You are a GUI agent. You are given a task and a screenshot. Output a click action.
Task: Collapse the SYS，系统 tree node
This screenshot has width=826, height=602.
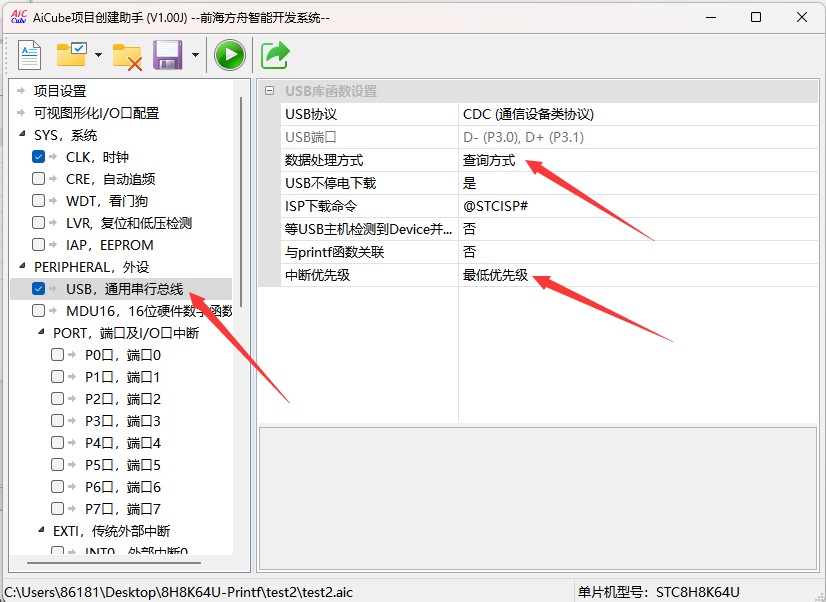22,134
